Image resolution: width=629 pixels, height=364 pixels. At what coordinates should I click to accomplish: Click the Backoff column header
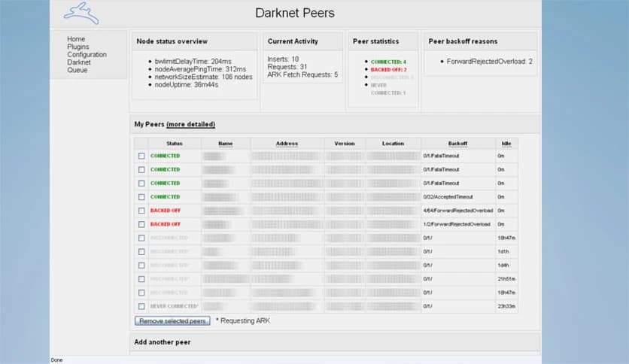click(x=457, y=143)
